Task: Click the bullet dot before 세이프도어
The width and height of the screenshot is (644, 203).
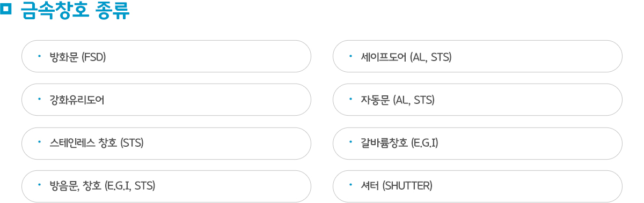Action: [350, 55]
